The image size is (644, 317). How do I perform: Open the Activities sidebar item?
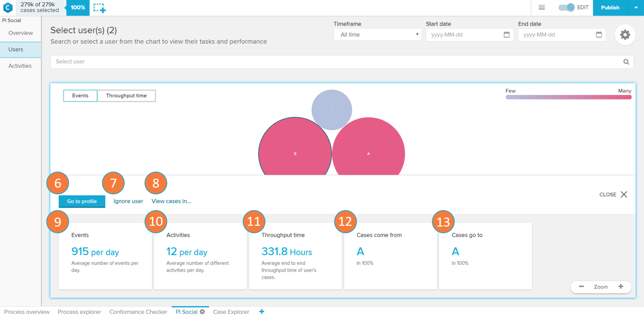point(20,66)
